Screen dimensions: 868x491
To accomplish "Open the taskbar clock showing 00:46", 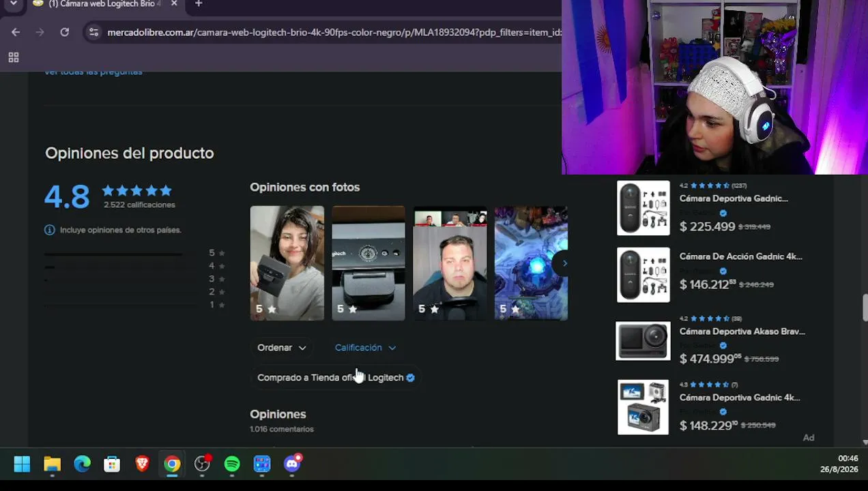I will click(839, 464).
